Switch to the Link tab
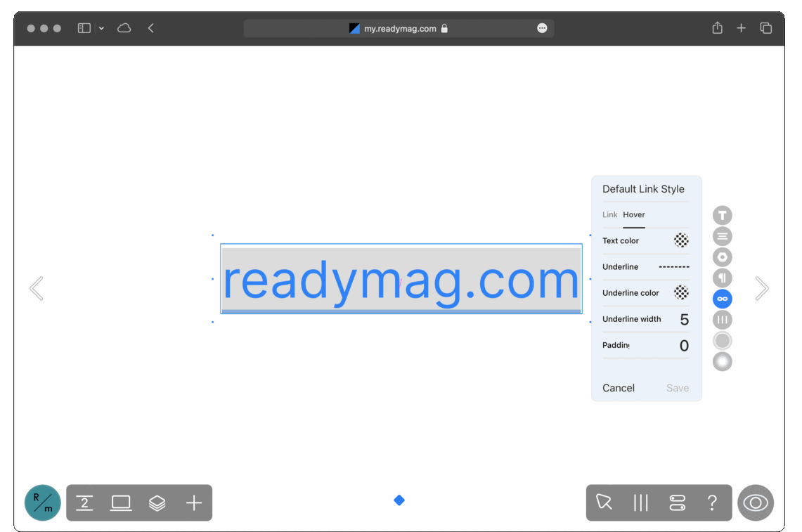The width and height of the screenshot is (802, 532). (609, 215)
